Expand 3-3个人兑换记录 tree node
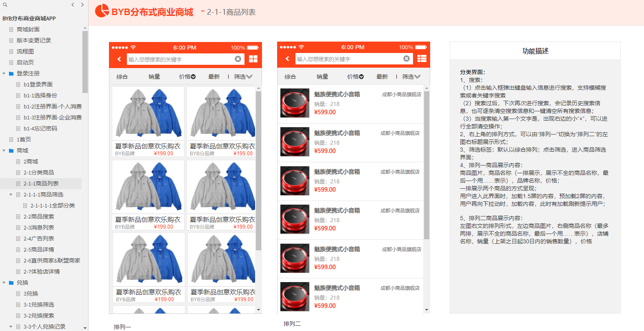The height and width of the screenshot is (331, 644). click(11, 327)
